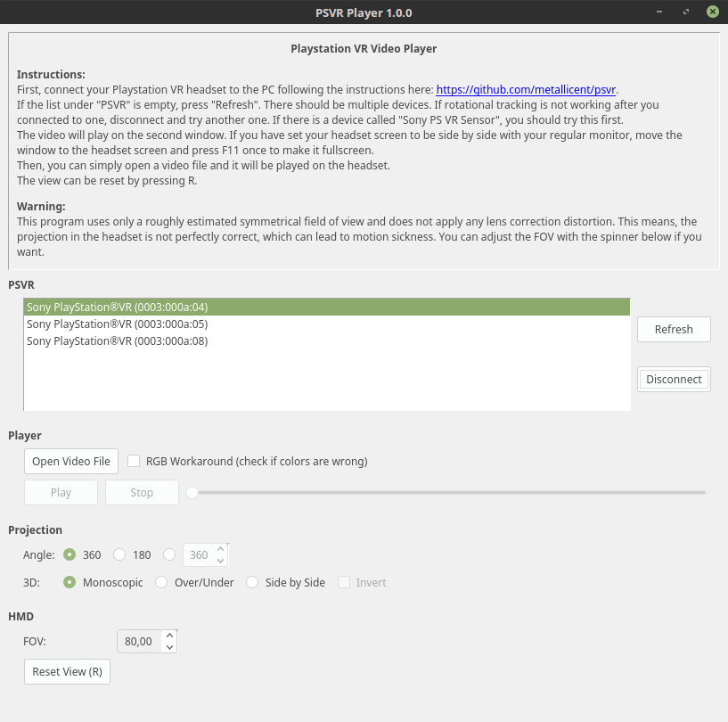This screenshot has width=728, height=722.
Task: Minimize the PSVR Player window
Action: [x=659, y=12]
